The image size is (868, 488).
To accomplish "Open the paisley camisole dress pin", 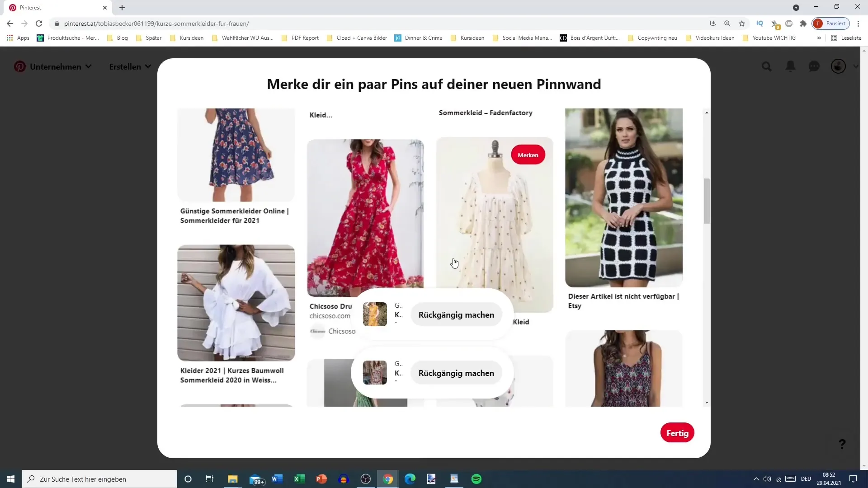I will pos(624,368).
